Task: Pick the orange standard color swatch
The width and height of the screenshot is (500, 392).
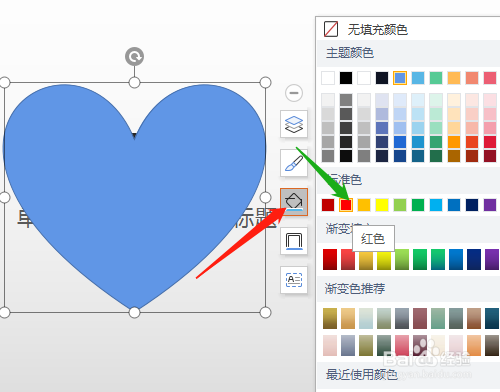Action: pos(364,205)
